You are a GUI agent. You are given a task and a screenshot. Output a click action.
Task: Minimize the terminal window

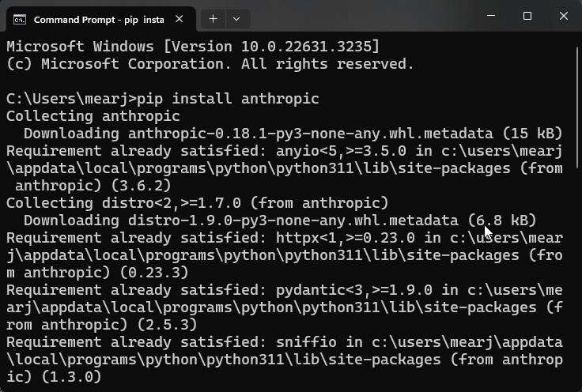pyautogui.click(x=490, y=17)
